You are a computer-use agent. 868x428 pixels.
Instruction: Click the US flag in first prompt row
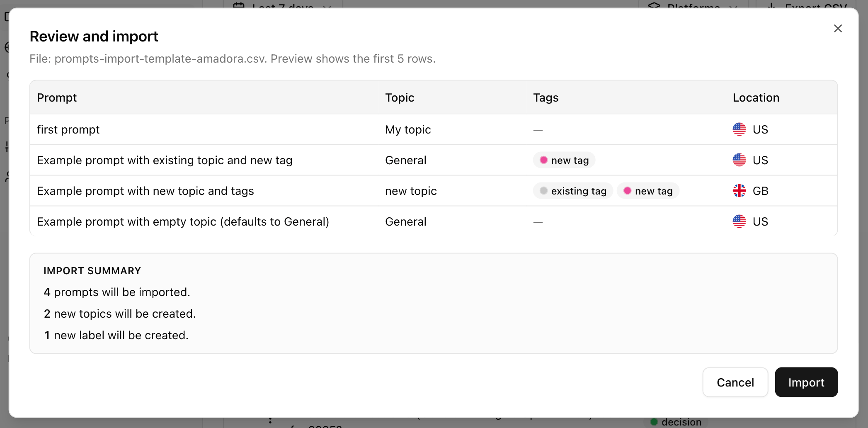point(739,129)
